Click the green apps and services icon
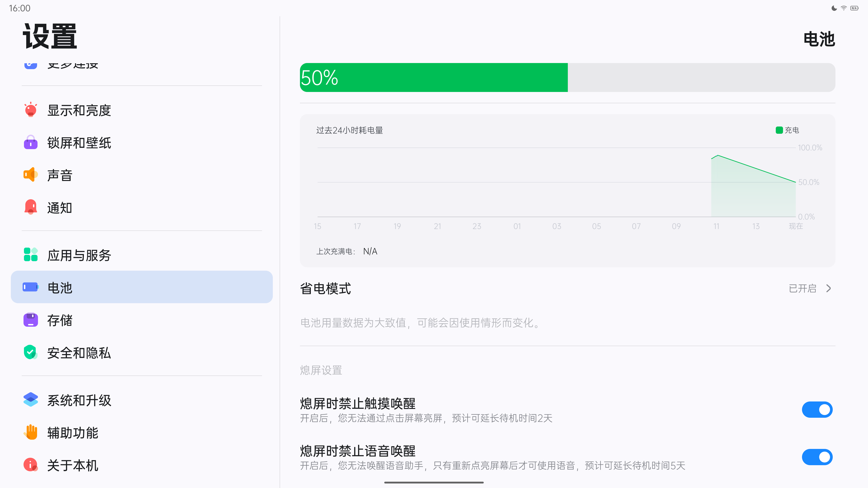The height and width of the screenshot is (488, 868). (x=31, y=255)
